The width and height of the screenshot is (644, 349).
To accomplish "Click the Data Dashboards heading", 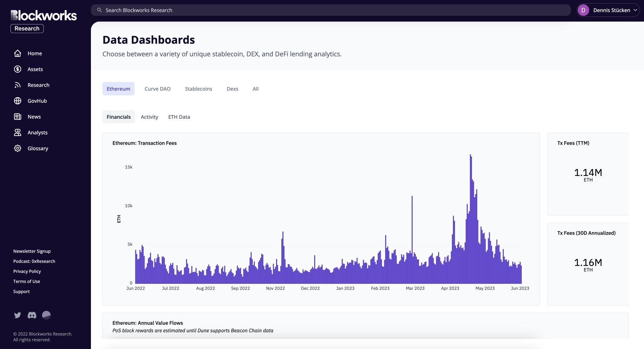I will 149,40.
